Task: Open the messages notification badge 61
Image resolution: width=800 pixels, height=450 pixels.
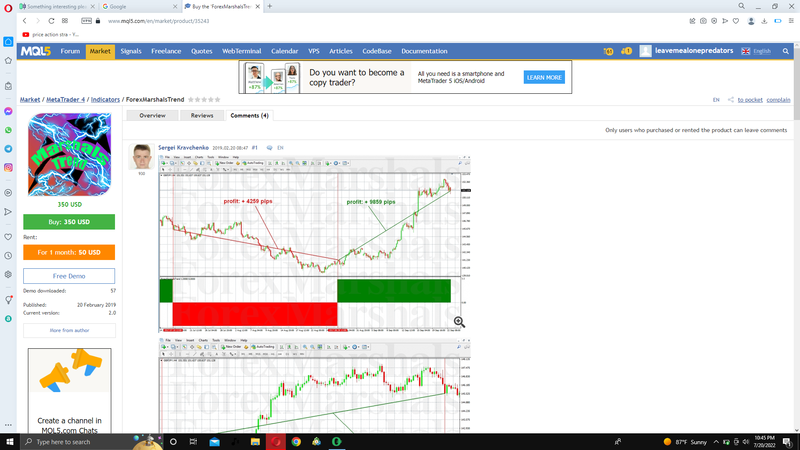Action: (x=608, y=51)
